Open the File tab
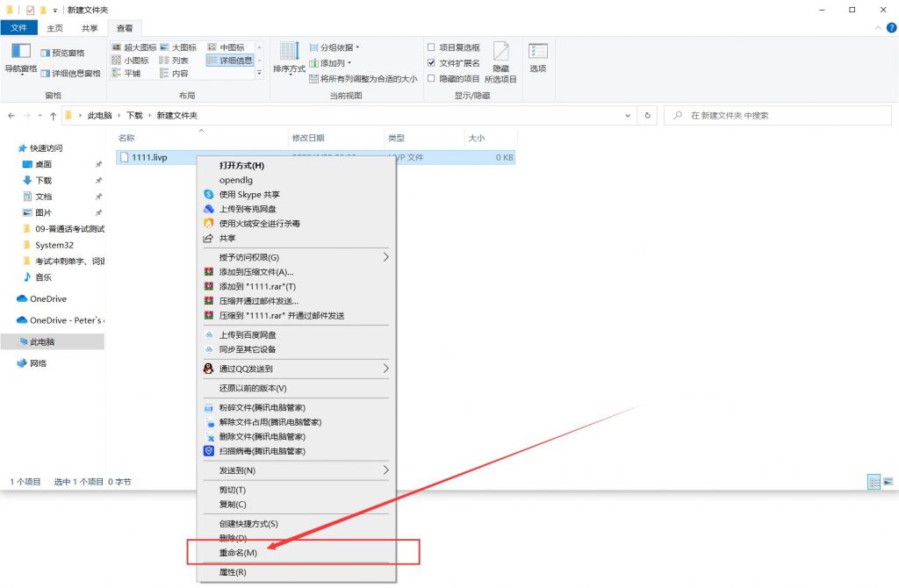The width and height of the screenshot is (899, 588). click(x=19, y=27)
